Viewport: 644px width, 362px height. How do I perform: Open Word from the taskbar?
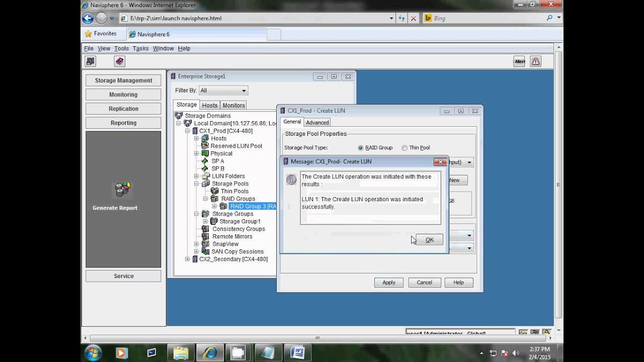(298, 352)
